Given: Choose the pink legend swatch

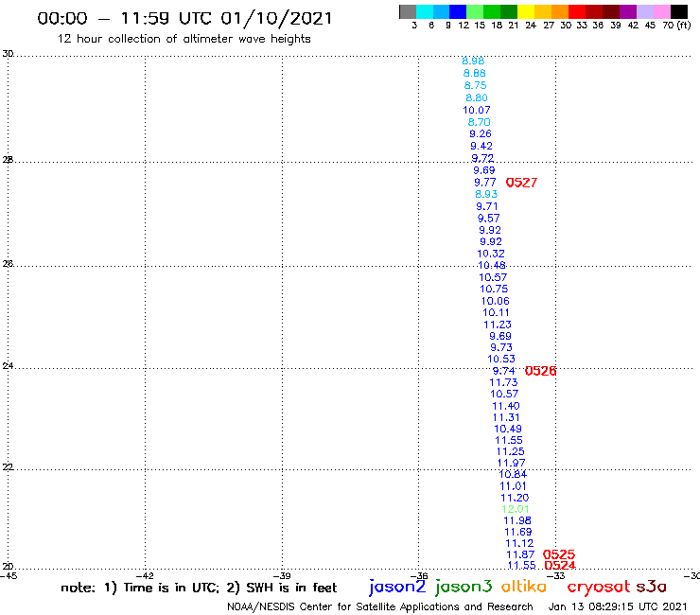Looking at the screenshot, I should (662, 11).
